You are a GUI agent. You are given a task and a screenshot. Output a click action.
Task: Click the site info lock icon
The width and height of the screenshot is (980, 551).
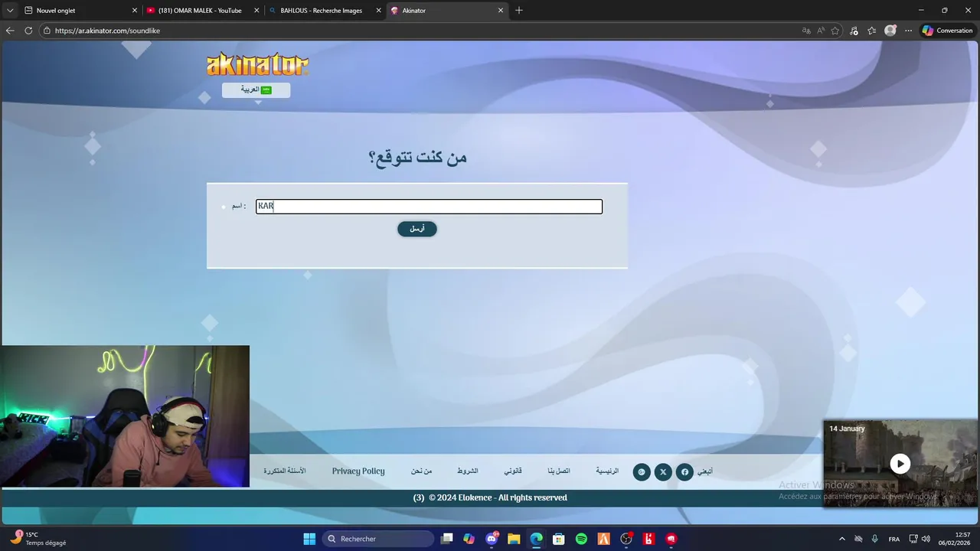47,31
